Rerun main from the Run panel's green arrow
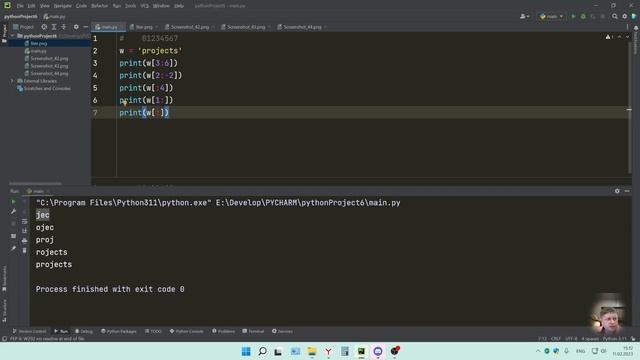Viewport: 640px width, 360px height. click(13, 202)
